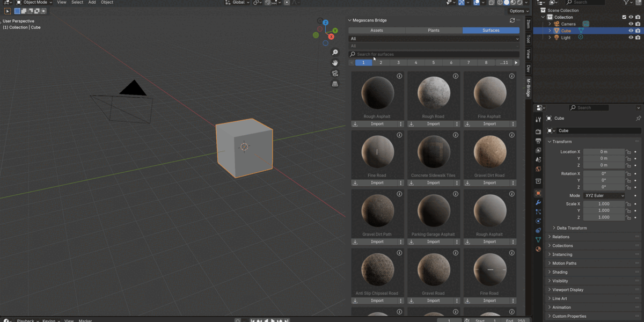The width and height of the screenshot is (644, 322).
Task: Uncheck the Collection exclude checkbox
Action: 624,17
